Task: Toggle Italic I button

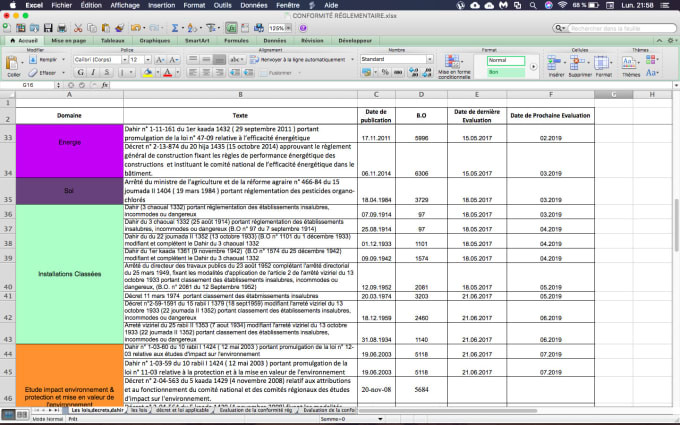Action: 93,72
